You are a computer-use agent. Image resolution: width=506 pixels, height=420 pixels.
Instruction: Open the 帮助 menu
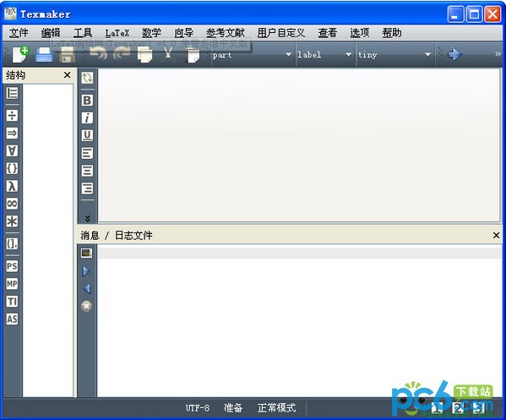pos(392,33)
